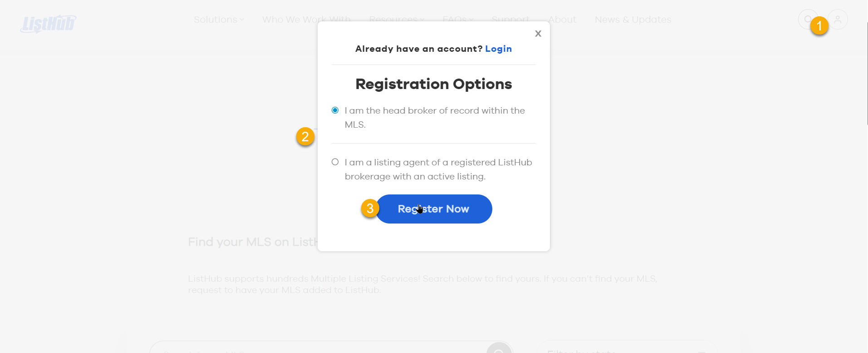Close the Registration Options dialog with the X

point(538,33)
